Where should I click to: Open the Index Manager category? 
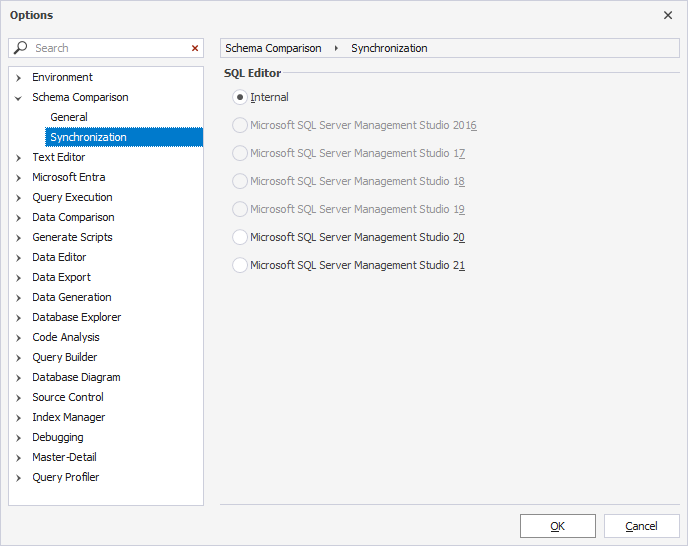(69, 417)
